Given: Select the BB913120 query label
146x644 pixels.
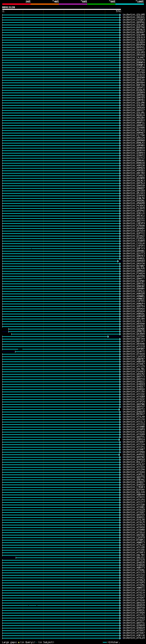Looking at the screenshot, I should pyautogui.click(x=8, y=8).
